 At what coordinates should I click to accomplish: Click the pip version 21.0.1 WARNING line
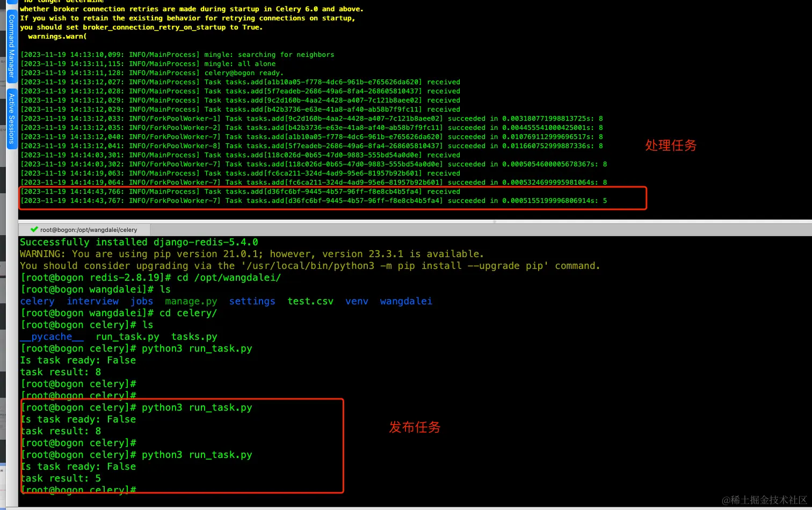point(252,254)
